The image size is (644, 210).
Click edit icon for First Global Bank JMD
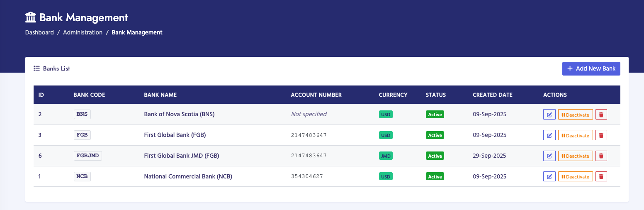[549, 156]
